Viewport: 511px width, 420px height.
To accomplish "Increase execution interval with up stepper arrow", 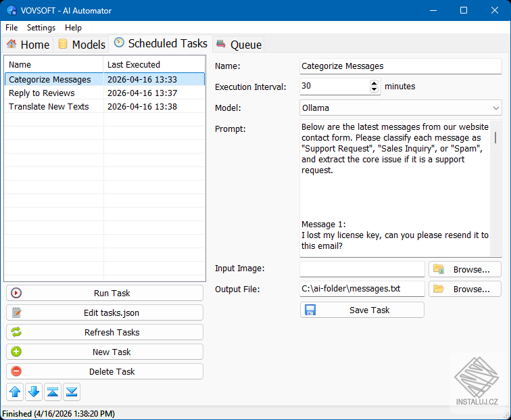I will tap(374, 83).
